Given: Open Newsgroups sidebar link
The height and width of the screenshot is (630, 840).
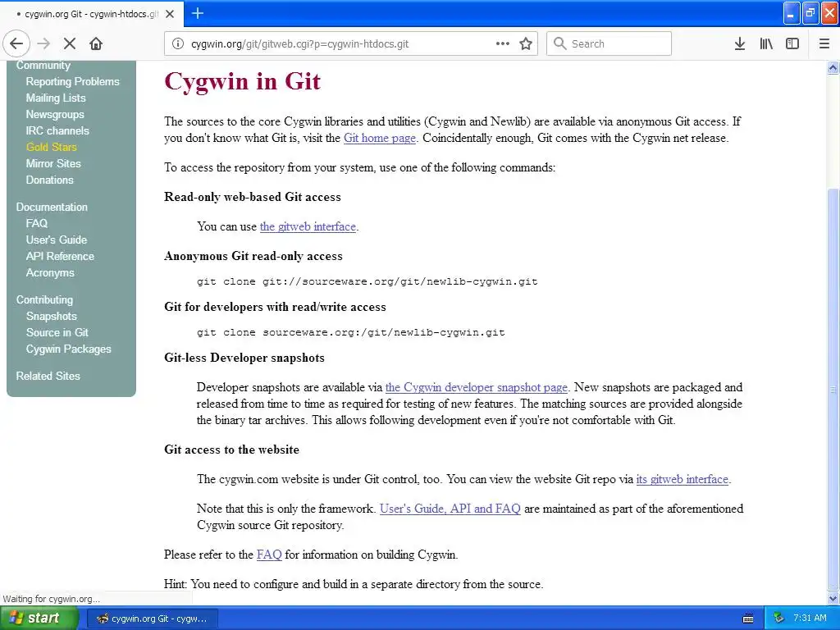Looking at the screenshot, I should [x=55, y=115].
